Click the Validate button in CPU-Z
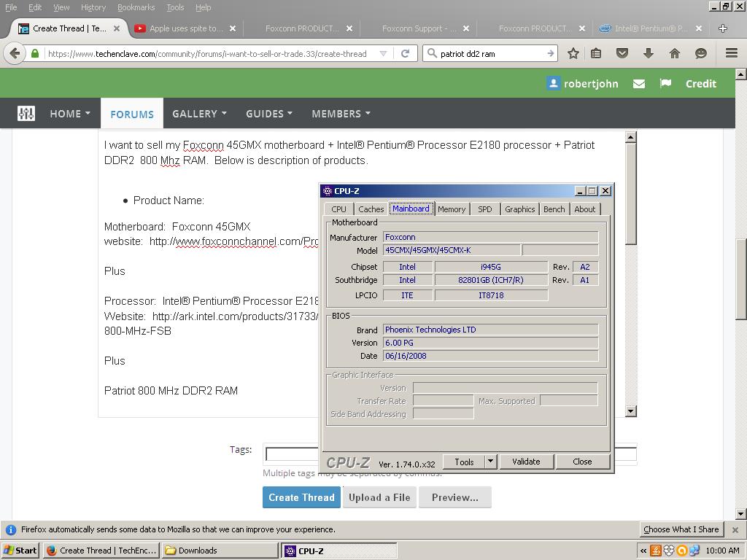 (x=526, y=462)
